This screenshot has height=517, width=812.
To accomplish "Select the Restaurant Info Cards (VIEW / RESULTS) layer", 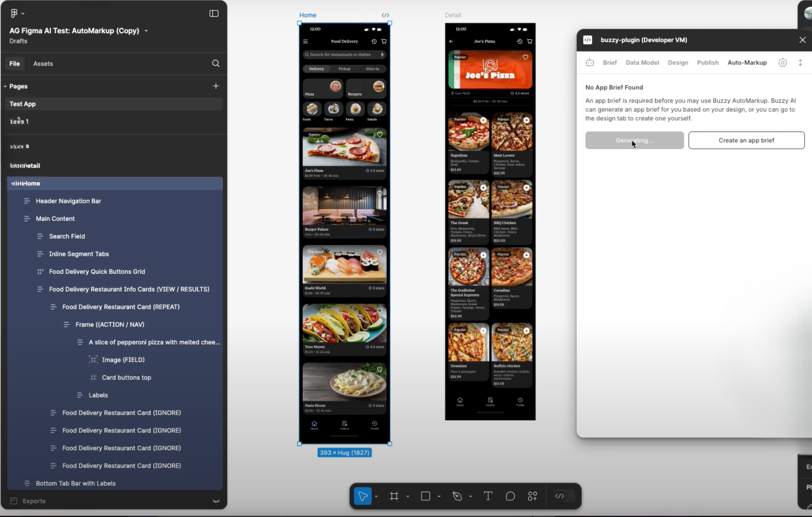I will pos(115,289).
